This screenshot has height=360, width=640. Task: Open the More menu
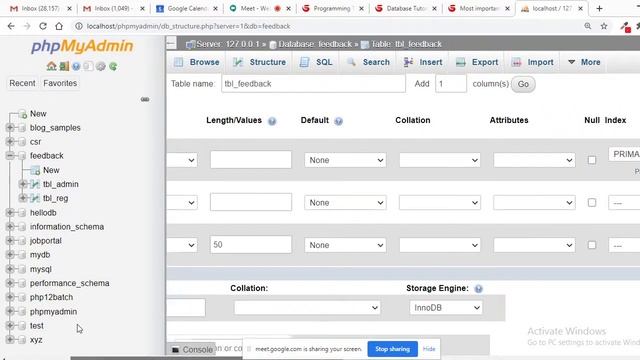[584, 62]
